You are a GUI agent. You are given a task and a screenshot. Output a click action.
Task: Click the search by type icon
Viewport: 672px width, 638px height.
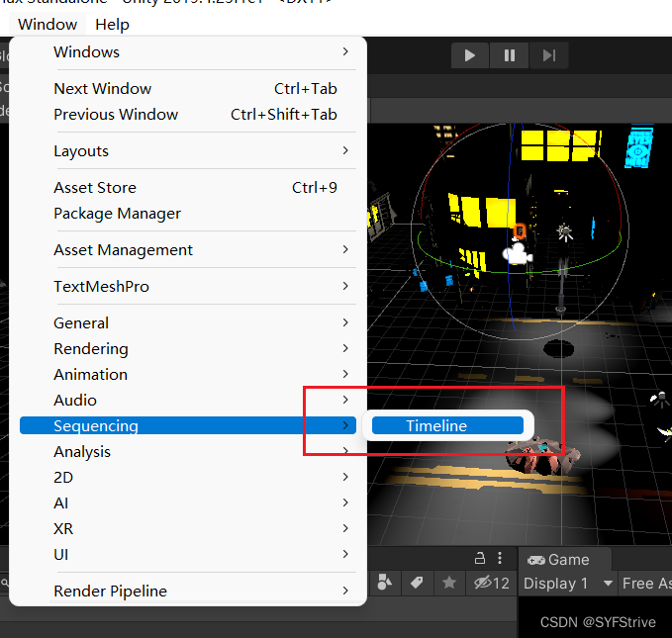(384, 583)
